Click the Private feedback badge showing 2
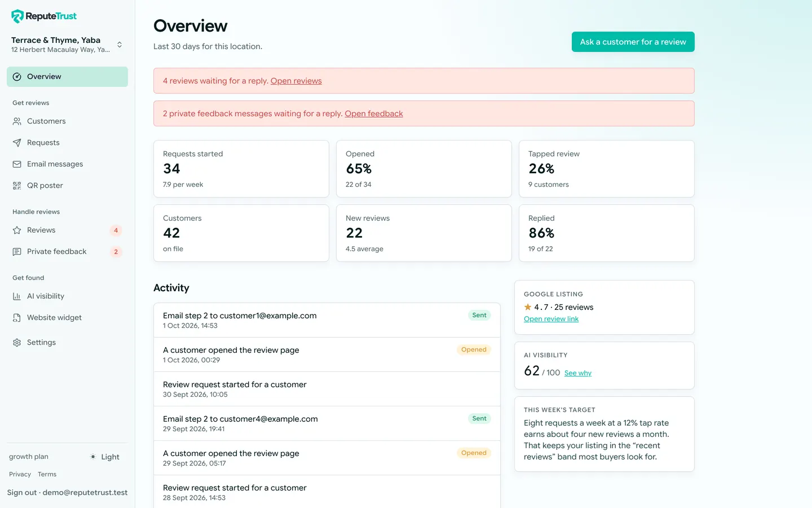Screen dimensions: 812x508 click(116, 252)
